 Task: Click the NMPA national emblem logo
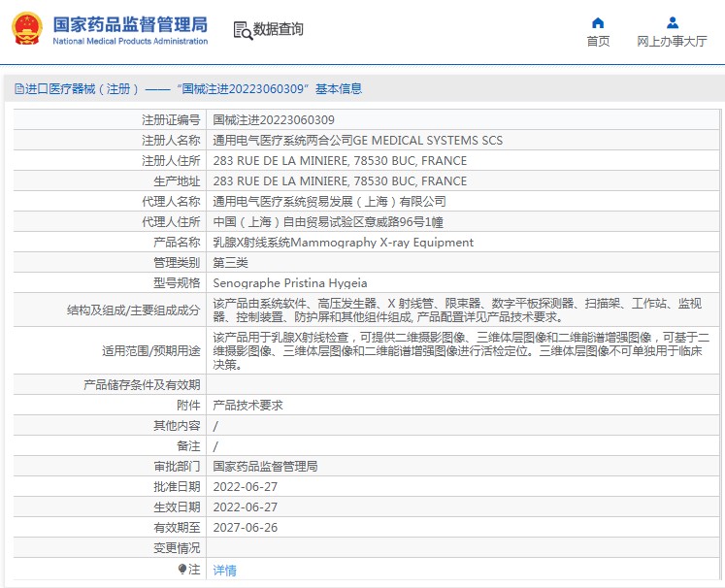click(27, 29)
